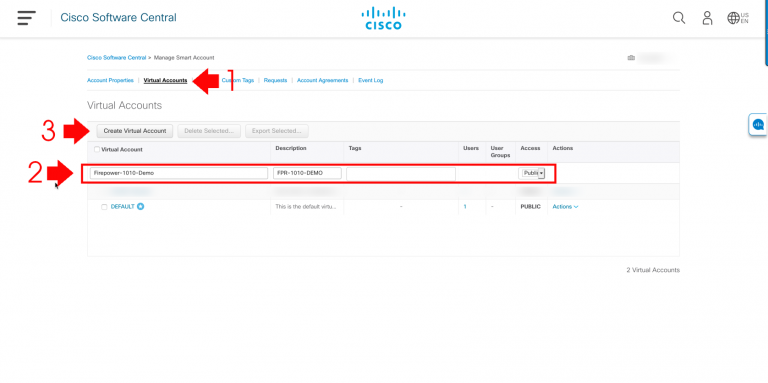Screen dimensions: 768x383
Task: Click the Tags column header
Action: click(355, 148)
